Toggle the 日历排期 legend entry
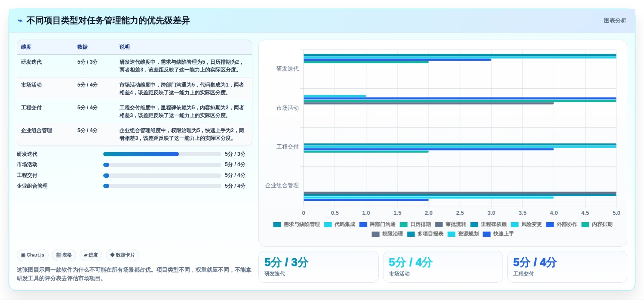Image resolution: width=644 pixels, height=300 pixels. (415, 224)
